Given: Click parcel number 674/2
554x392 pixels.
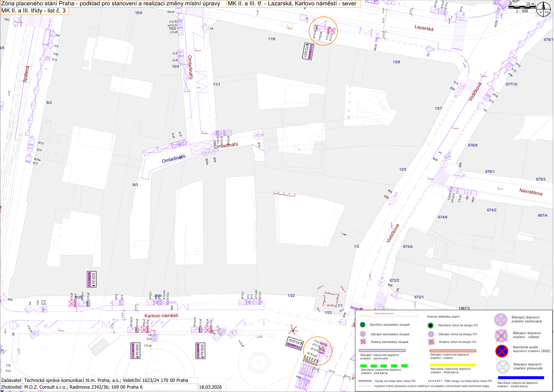Looking at the screenshot, I should [492, 210].
